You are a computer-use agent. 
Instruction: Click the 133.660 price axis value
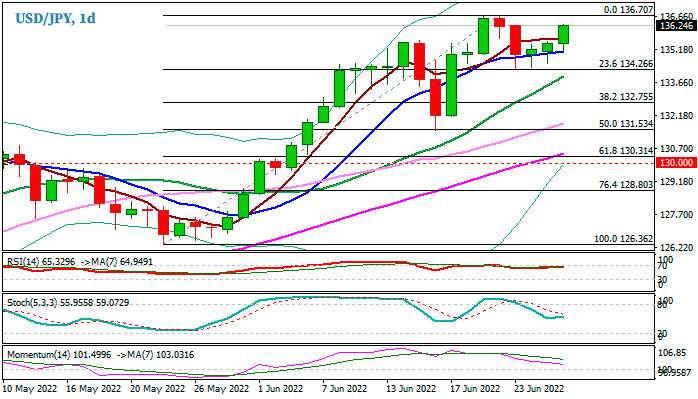[677, 82]
